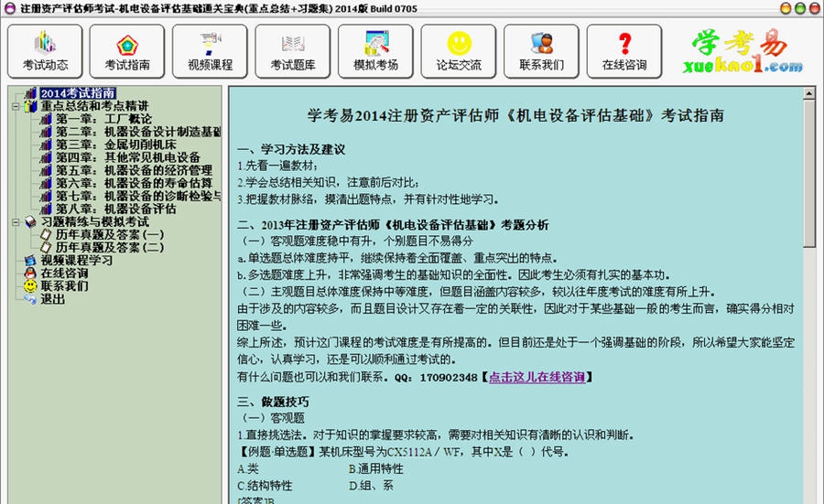Click the content pane scrollbar thumb

(808, 172)
